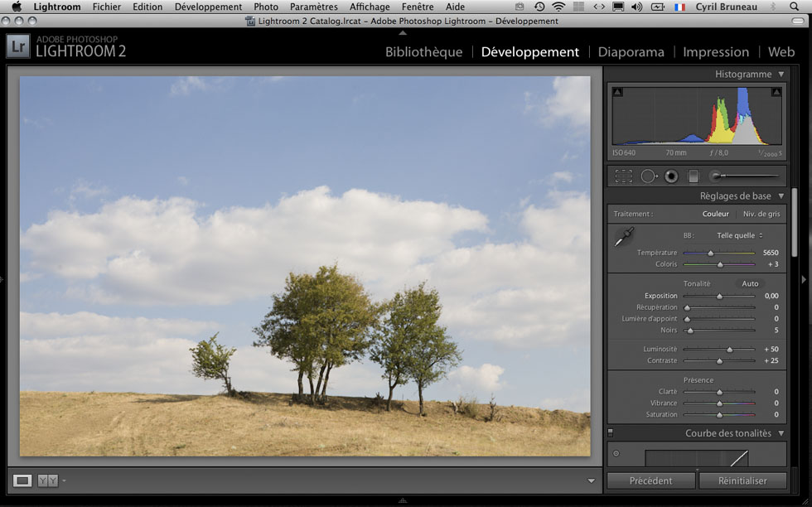This screenshot has height=507, width=812.
Task: Open the Développement module
Action: (529, 52)
